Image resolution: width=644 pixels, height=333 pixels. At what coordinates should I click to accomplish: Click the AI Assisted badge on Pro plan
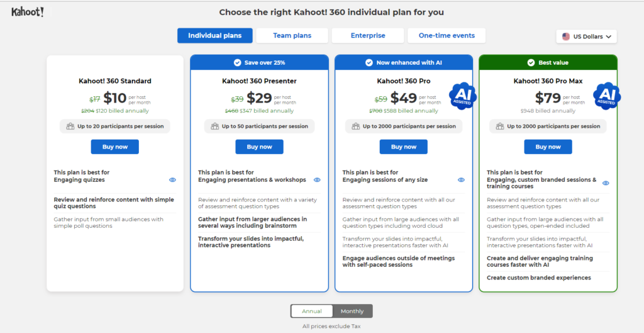(463, 96)
